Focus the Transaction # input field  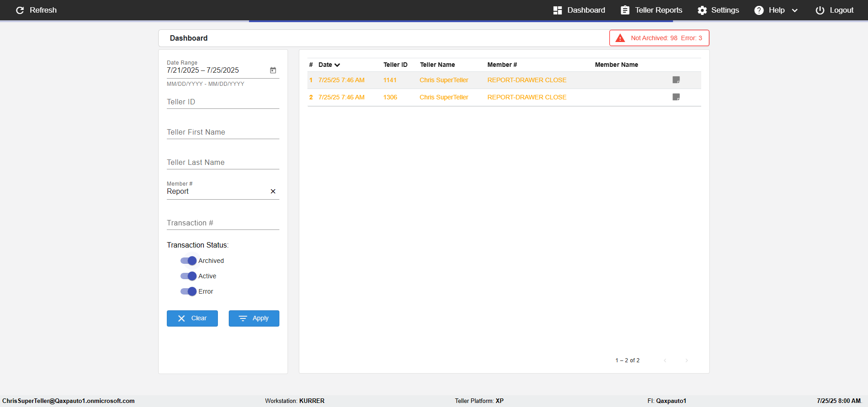pos(223,223)
